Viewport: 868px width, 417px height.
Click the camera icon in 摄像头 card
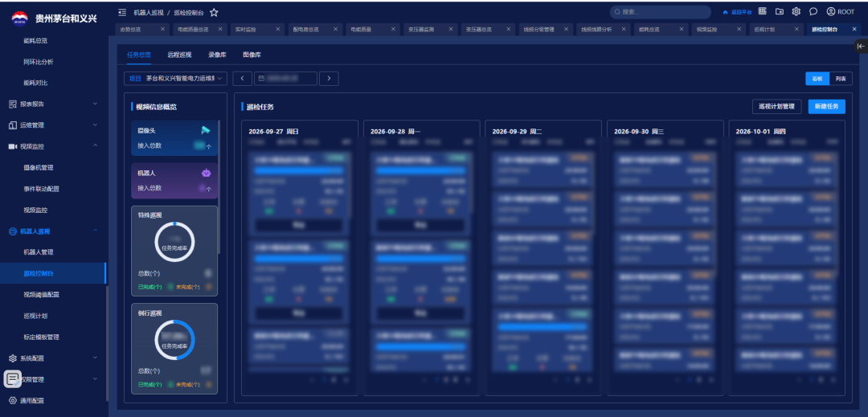[206, 130]
